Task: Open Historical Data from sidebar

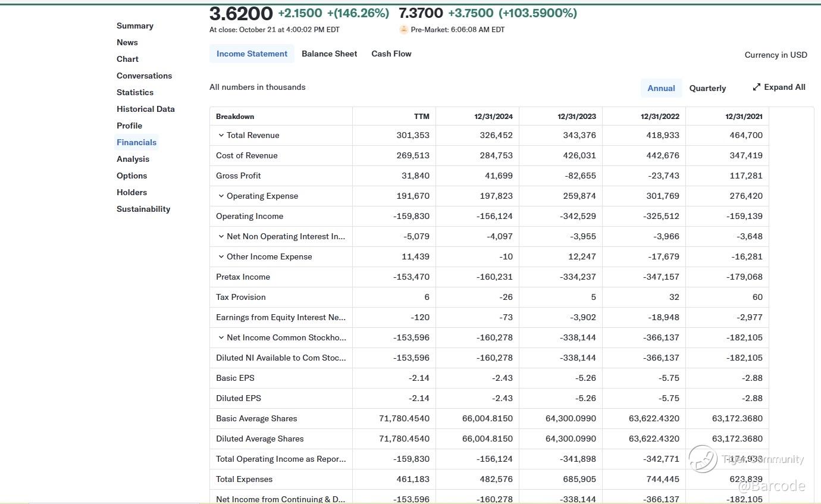Action: coord(146,109)
